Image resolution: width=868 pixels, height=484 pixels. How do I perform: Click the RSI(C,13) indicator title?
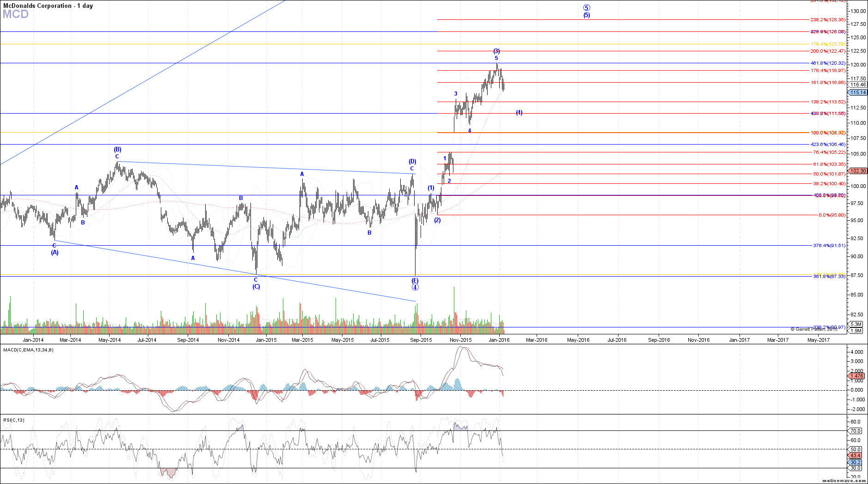coord(14,420)
